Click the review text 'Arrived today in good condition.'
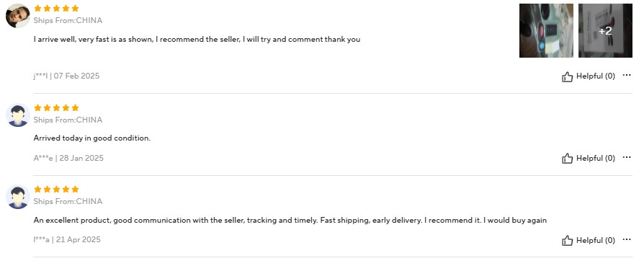 (92, 138)
